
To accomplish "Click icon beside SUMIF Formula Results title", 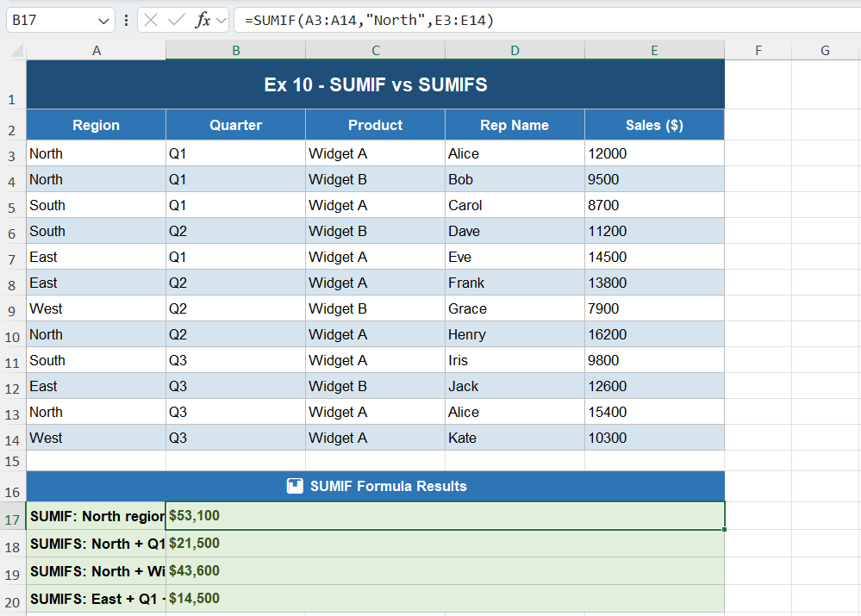I will tap(295, 486).
